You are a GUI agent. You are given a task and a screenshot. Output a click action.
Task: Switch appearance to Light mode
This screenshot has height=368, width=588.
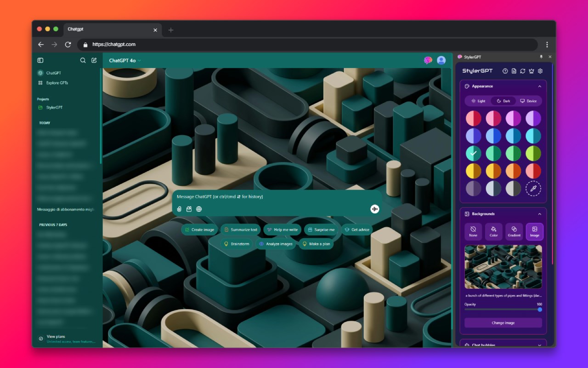point(478,101)
